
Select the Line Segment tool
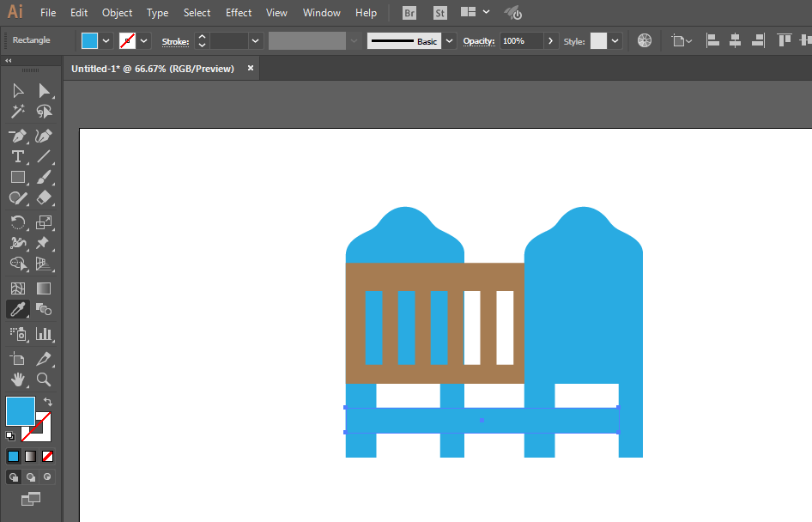44,156
